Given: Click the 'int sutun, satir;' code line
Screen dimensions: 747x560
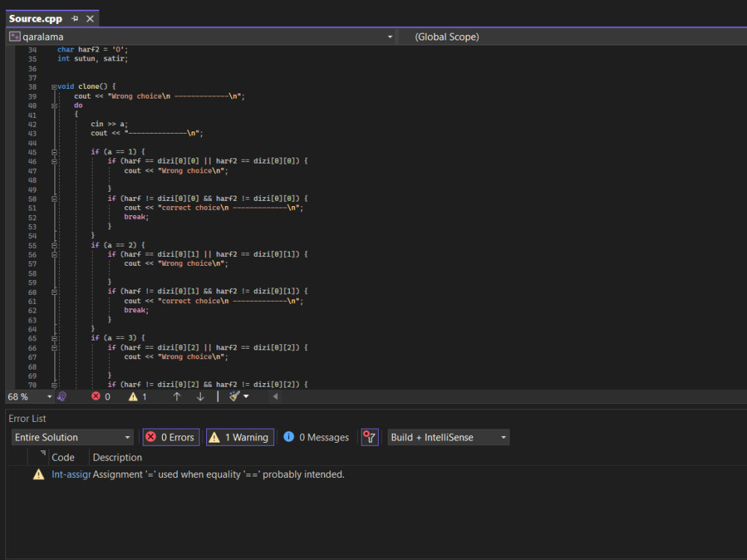Looking at the screenshot, I should [93, 58].
